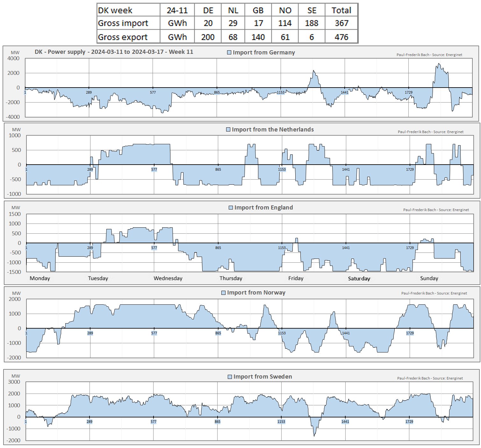Click the Import from Sweden legend swatch
The width and height of the screenshot is (481, 448).
point(230,377)
